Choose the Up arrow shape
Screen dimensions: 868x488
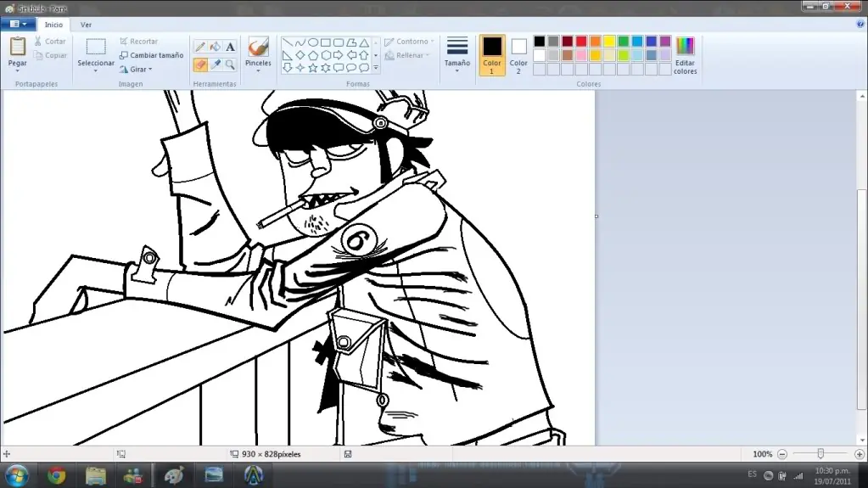pos(364,55)
